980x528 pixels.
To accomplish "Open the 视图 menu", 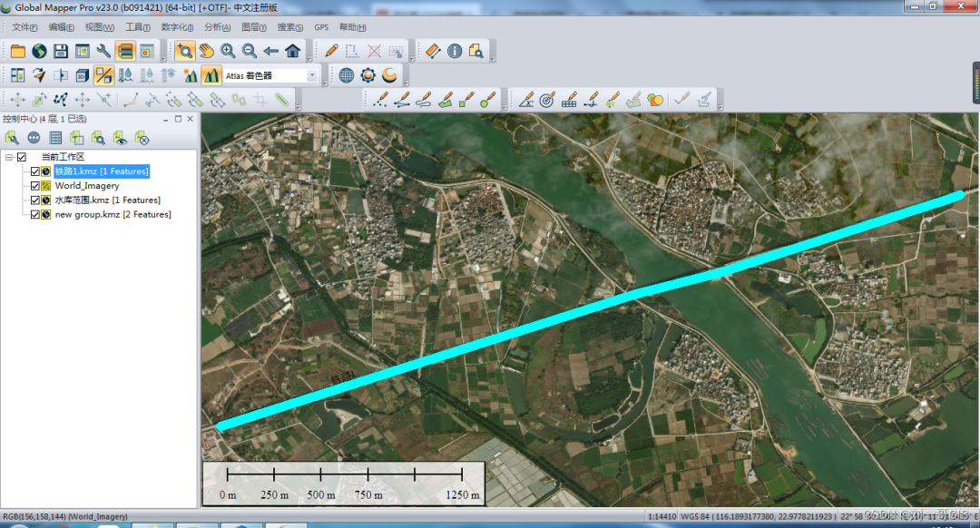I will [x=100, y=27].
